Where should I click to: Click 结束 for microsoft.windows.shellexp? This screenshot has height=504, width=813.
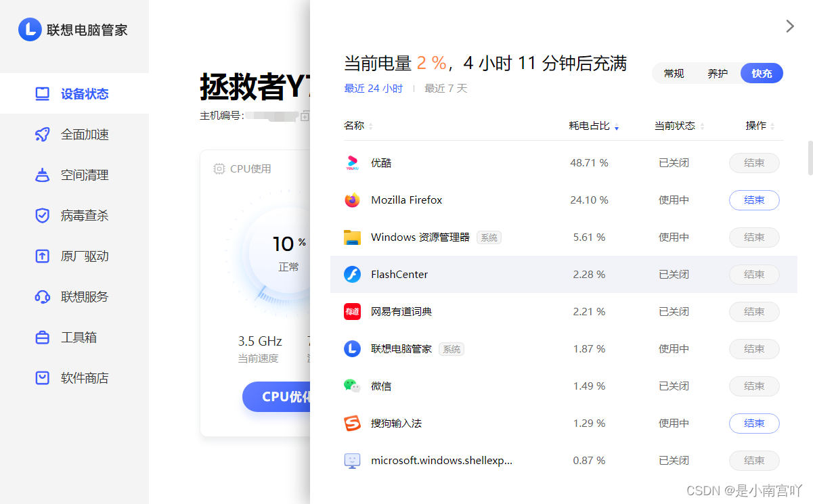click(x=754, y=461)
